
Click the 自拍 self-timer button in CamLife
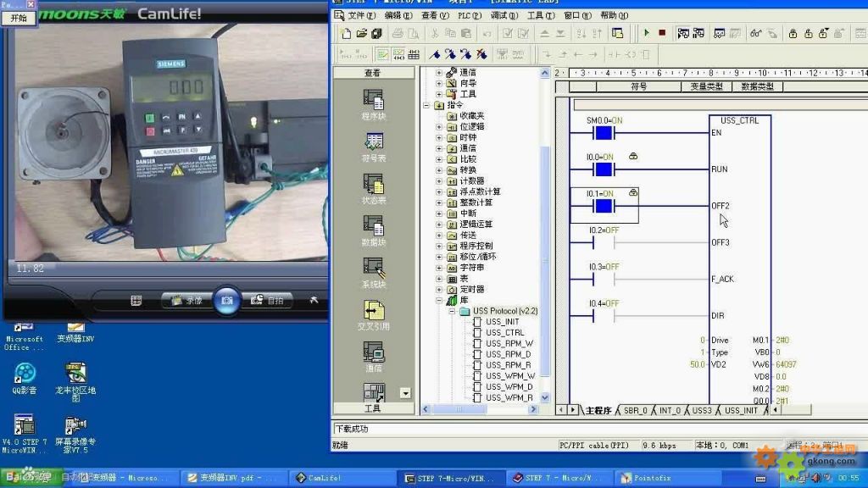coord(268,301)
